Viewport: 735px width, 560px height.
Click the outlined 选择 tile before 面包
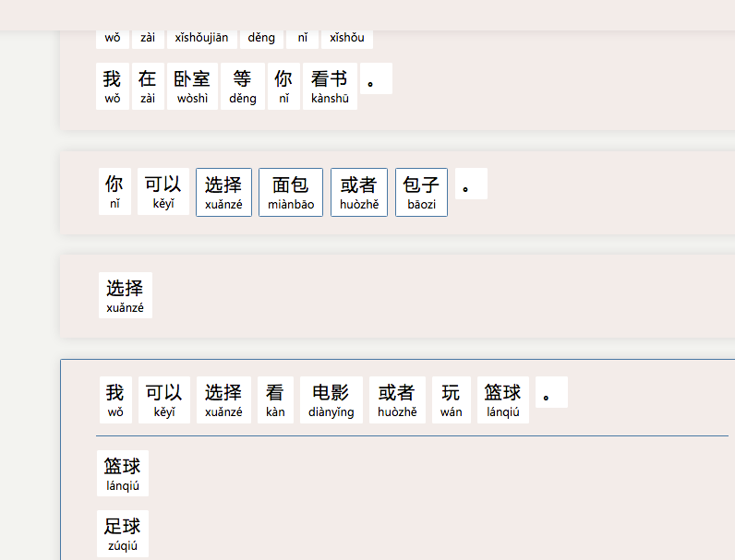223,192
